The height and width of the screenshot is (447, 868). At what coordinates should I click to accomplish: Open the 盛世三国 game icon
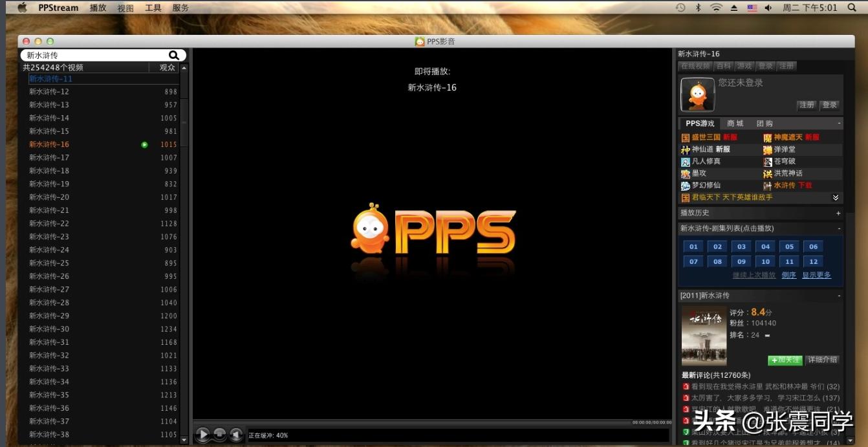(686, 138)
